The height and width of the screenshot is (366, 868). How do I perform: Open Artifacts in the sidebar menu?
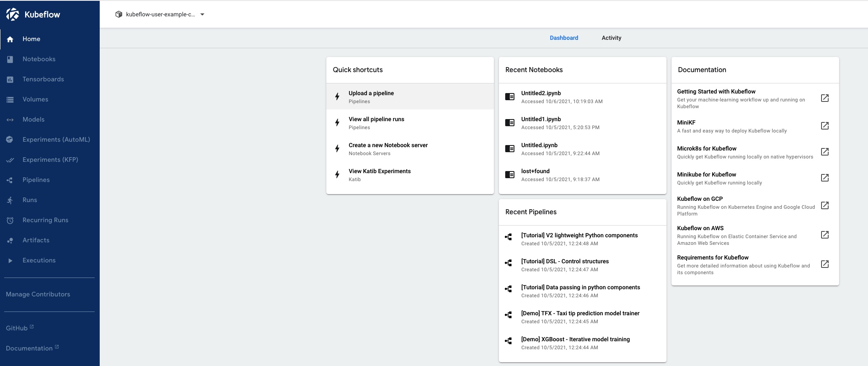pos(50,240)
